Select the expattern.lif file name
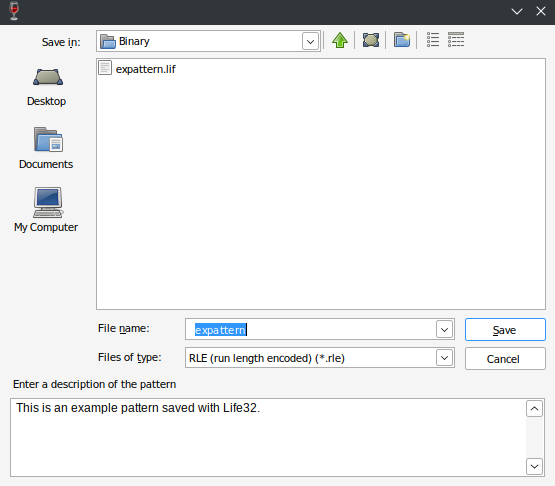 145,69
